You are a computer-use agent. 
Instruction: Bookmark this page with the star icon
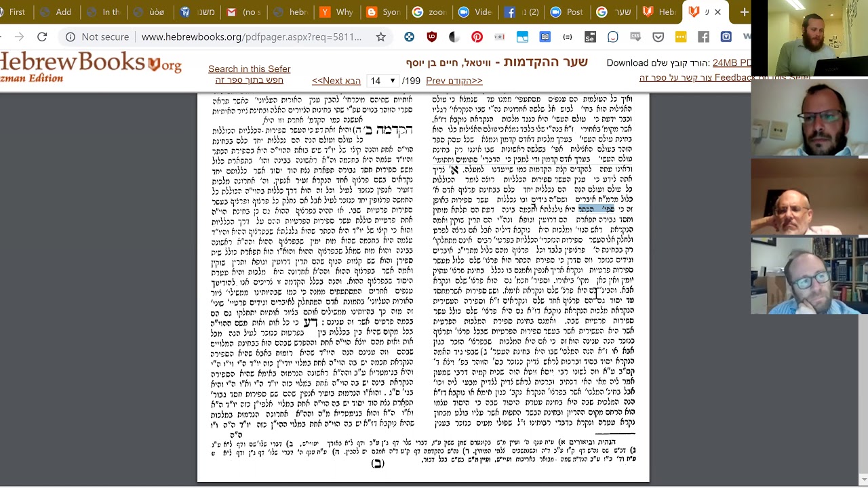(x=381, y=37)
